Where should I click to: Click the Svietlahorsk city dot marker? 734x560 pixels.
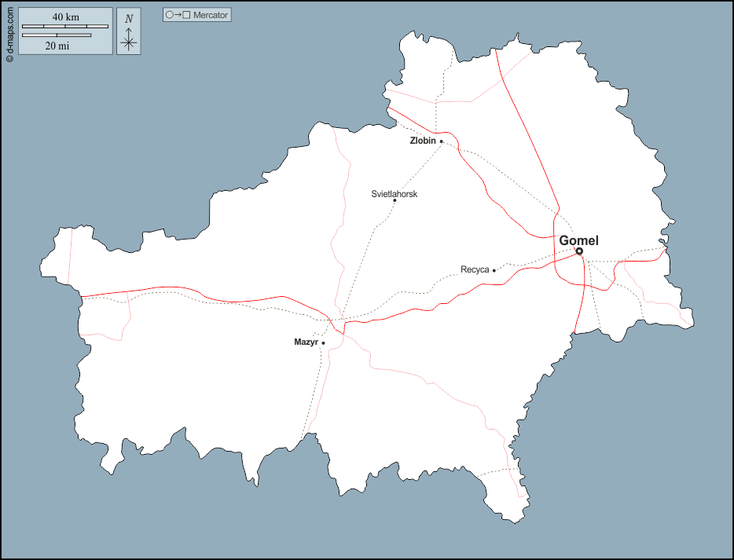coord(395,200)
